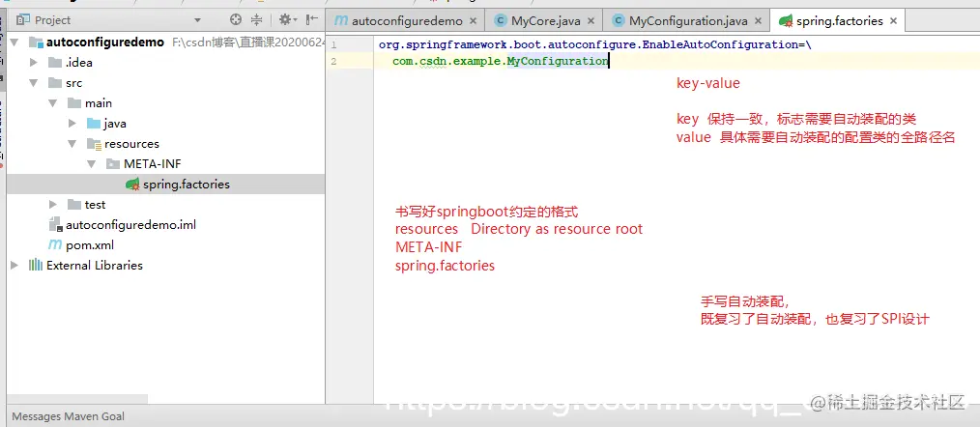Switch to the autoconfiguredemo tab

(407, 20)
